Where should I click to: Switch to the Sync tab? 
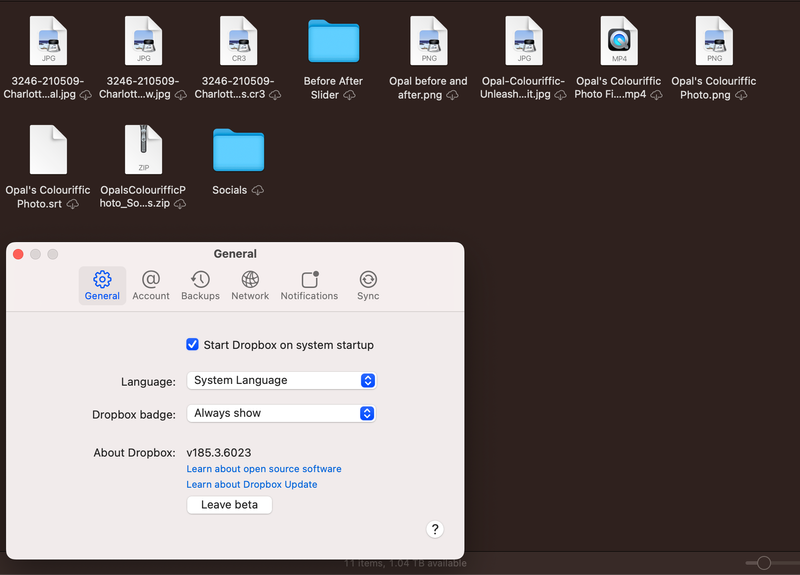coord(368,286)
